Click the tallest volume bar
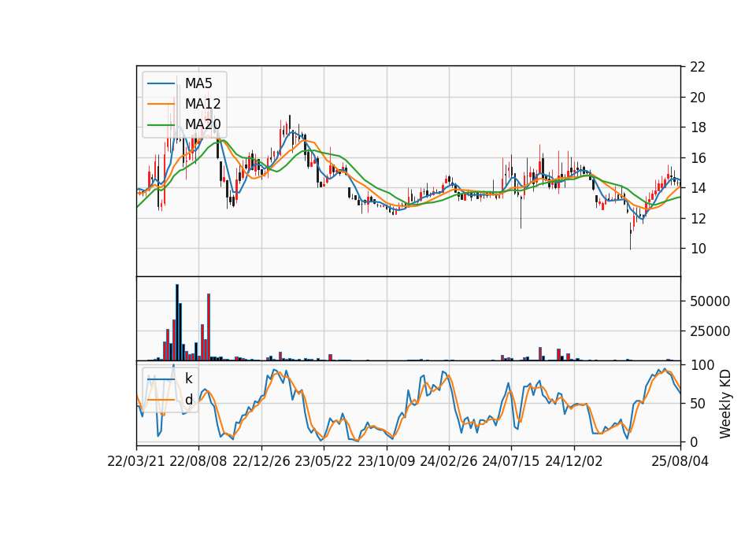Screen dimensions: 756x543 [177, 323]
